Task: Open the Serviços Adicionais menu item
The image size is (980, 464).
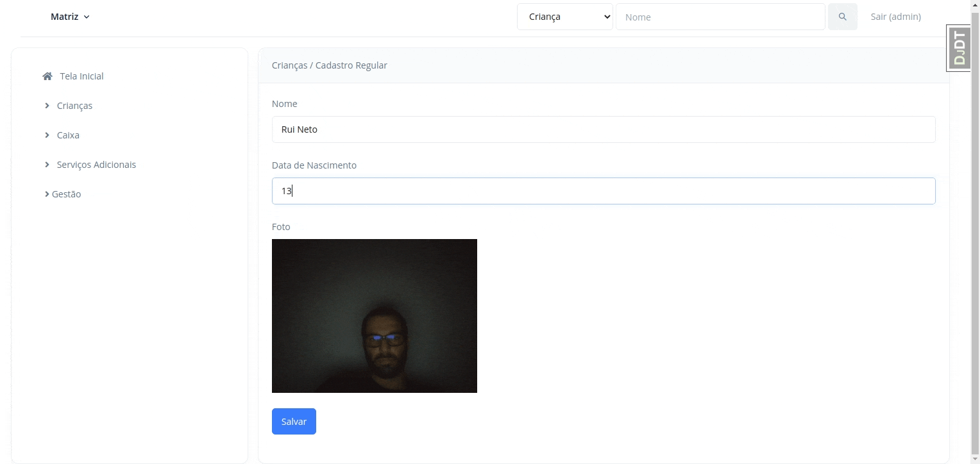Action: pyautogui.click(x=96, y=165)
